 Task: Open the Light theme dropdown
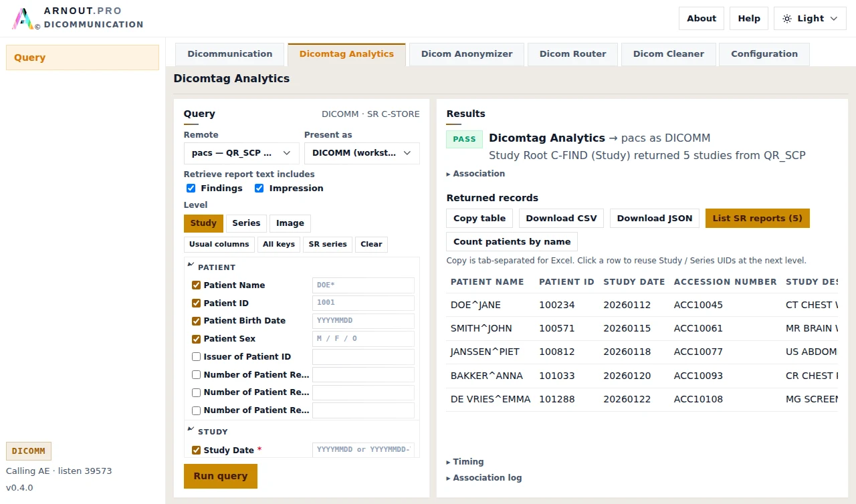(x=810, y=19)
